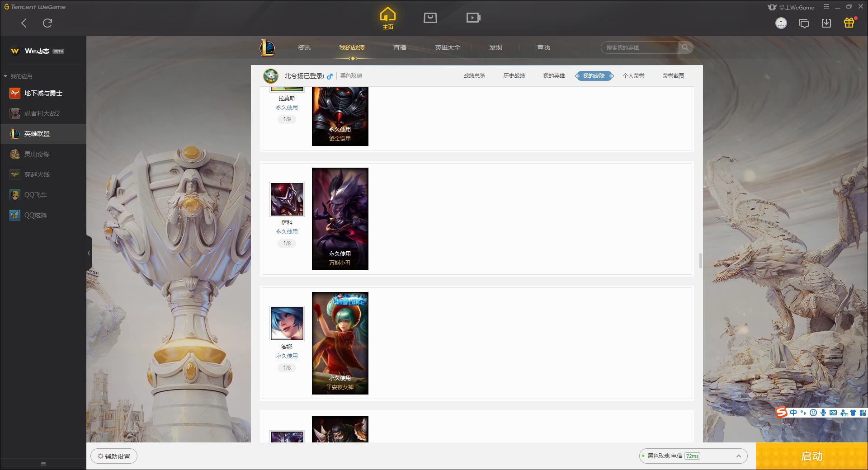
Task: Click the 1/8 count under 萨科
Action: pyautogui.click(x=287, y=244)
